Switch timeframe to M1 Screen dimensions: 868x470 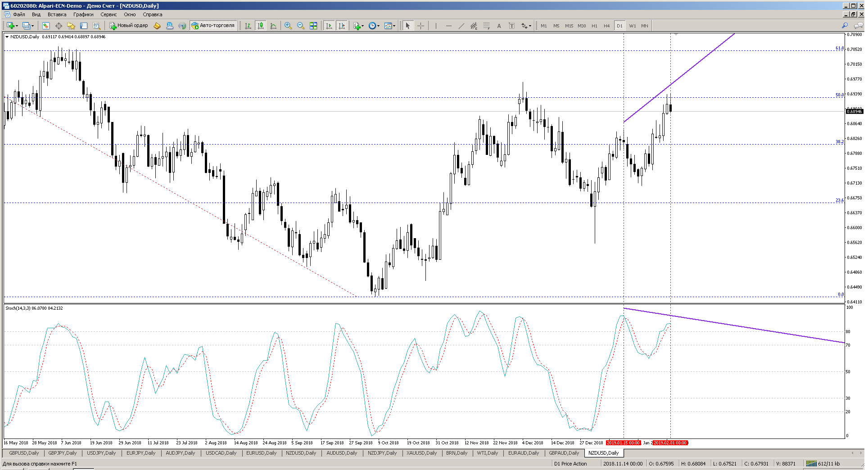pyautogui.click(x=544, y=26)
